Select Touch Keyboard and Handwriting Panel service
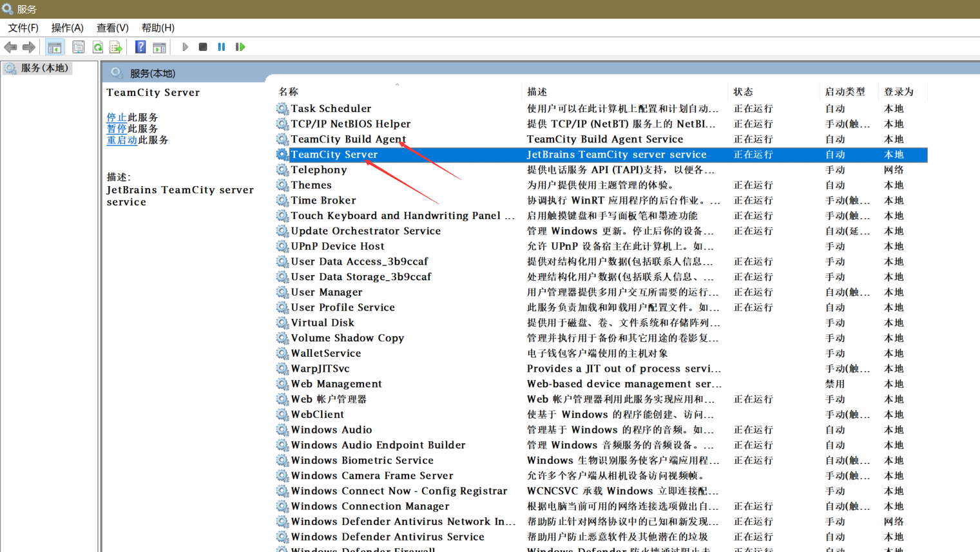This screenshot has width=980, height=552. tap(601, 216)
